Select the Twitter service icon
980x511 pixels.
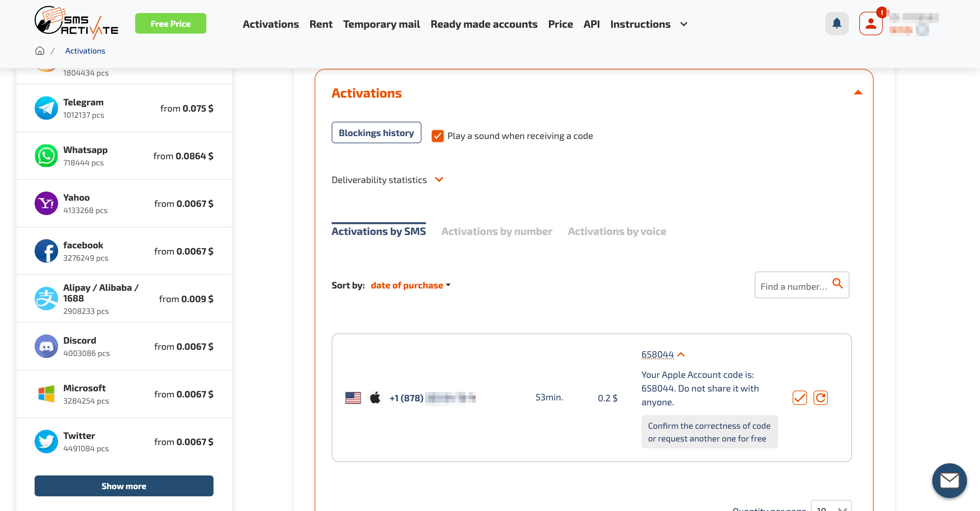(46, 441)
